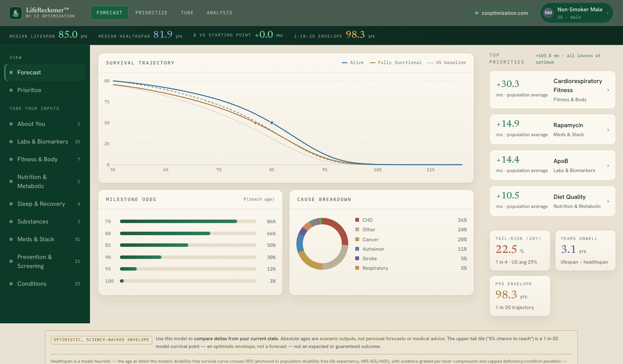Expand the Cardiorespiratory Fitness priority chevron
Screen dimensions: 623x364
(x=608, y=90)
